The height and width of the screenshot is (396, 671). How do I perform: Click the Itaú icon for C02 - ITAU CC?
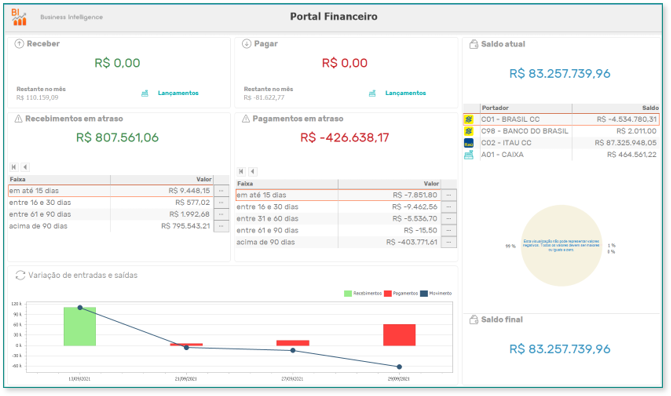(x=469, y=143)
